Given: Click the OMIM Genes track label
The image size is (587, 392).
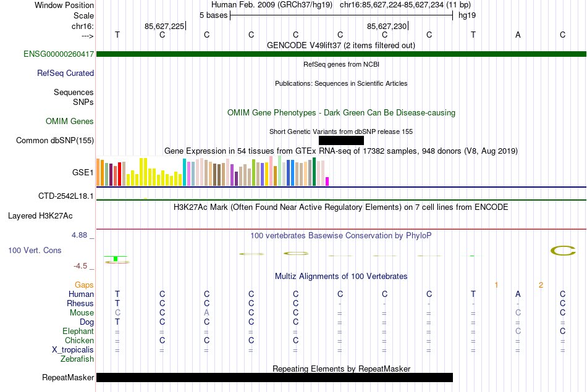Looking at the screenshot, I should tap(69, 121).
